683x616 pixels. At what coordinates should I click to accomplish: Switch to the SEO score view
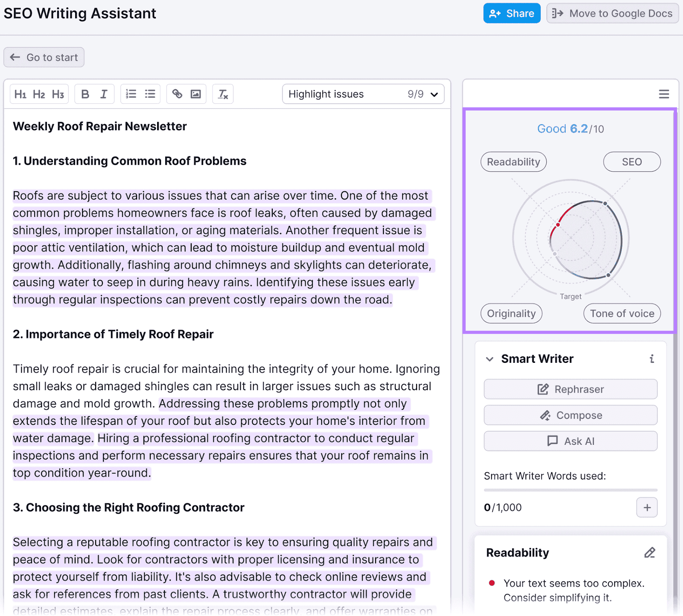point(632,161)
